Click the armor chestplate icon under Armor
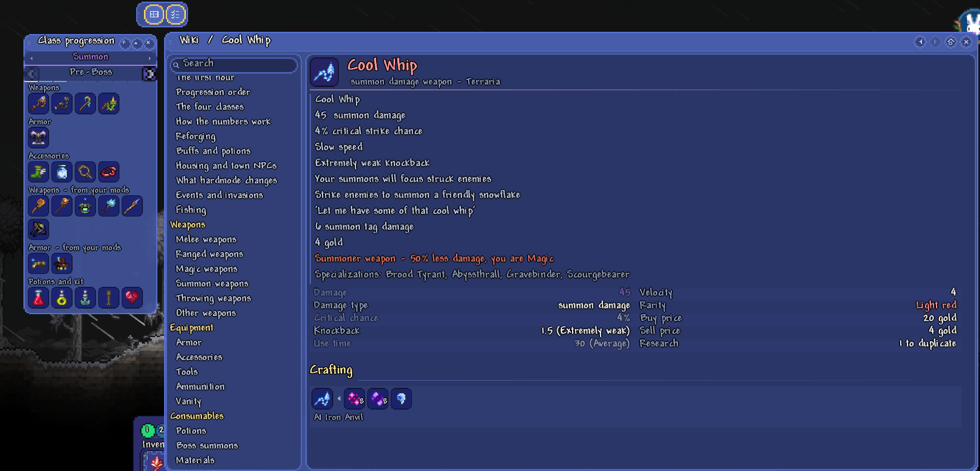 (x=39, y=137)
